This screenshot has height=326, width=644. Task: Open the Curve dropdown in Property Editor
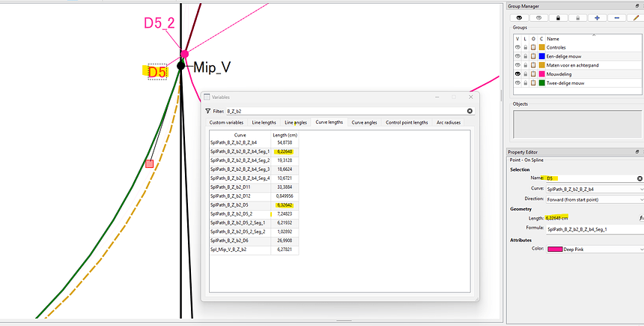point(640,189)
